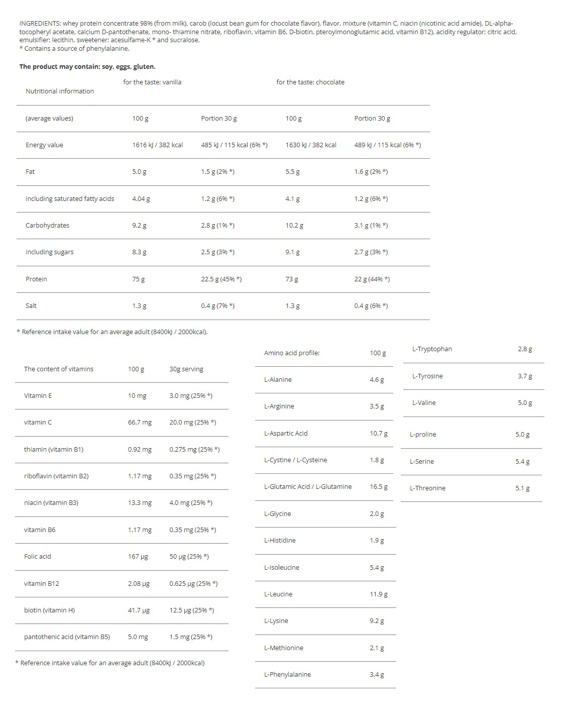
Task: Click the 'Vitamin E' row label
Action: point(38,395)
